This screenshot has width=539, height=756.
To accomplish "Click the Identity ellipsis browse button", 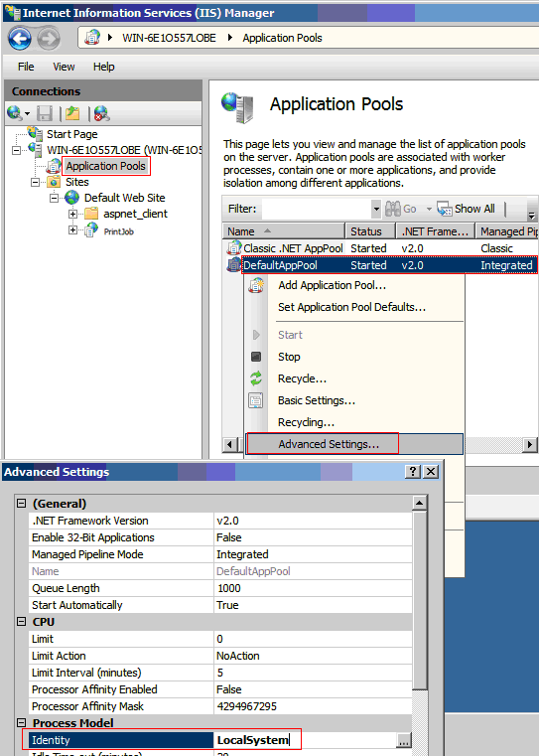I will click(x=404, y=740).
